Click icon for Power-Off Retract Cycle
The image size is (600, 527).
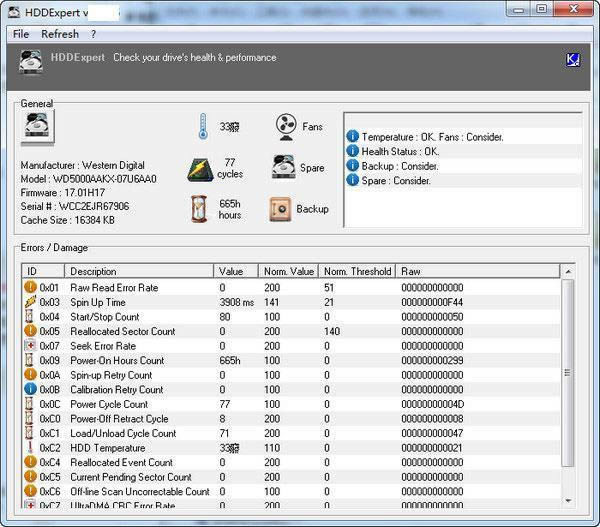pyautogui.click(x=29, y=418)
